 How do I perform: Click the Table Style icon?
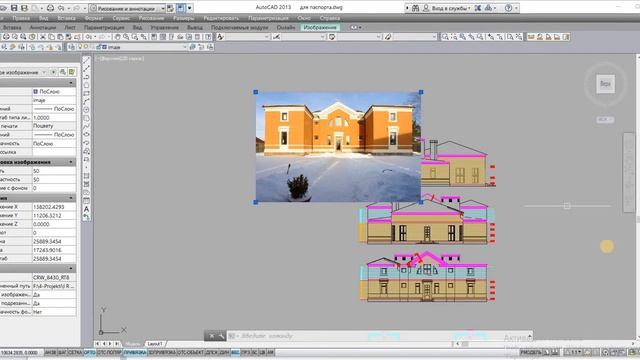[x=332, y=37]
